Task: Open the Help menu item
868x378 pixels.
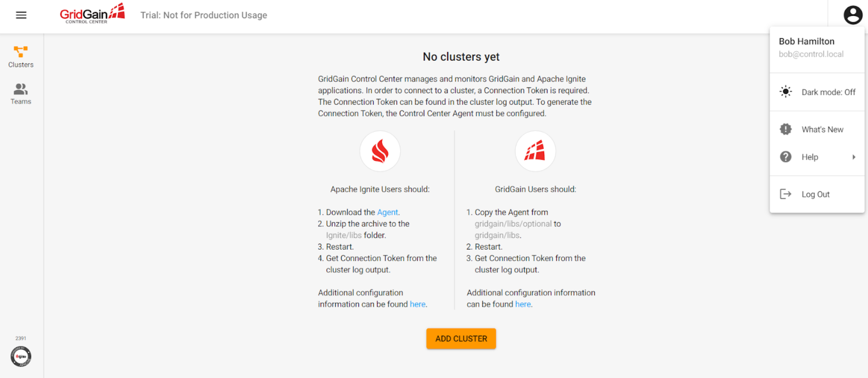Action: [810, 157]
